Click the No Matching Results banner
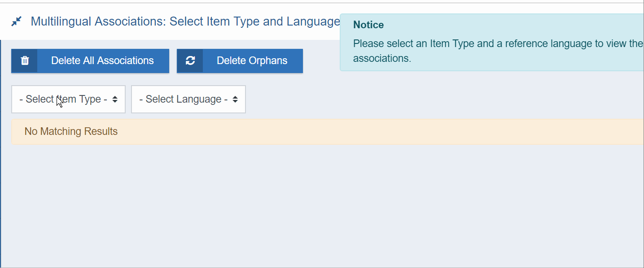The height and width of the screenshot is (268, 644). [x=327, y=132]
